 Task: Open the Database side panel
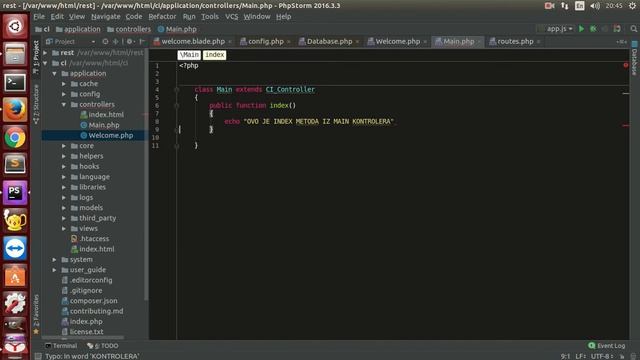click(634, 59)
